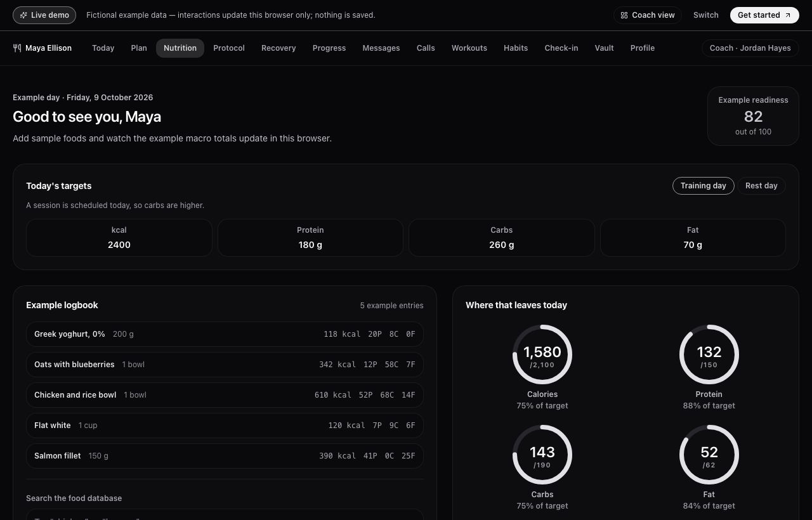Select the active Nutrition tab
The height and width of the screenshot is (520, 812).
coord(180,48)
